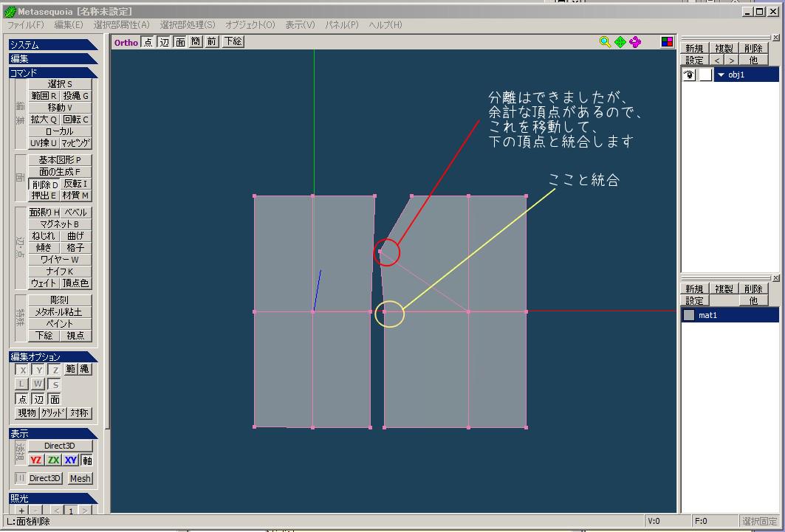Choose the 投縄 G lasso command
The image size is (785, 532).
pos(75,95)
